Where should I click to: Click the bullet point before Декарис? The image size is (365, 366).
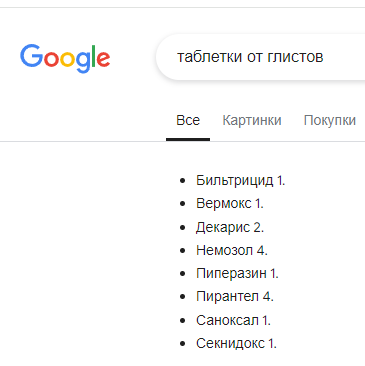tap(182, 228)
